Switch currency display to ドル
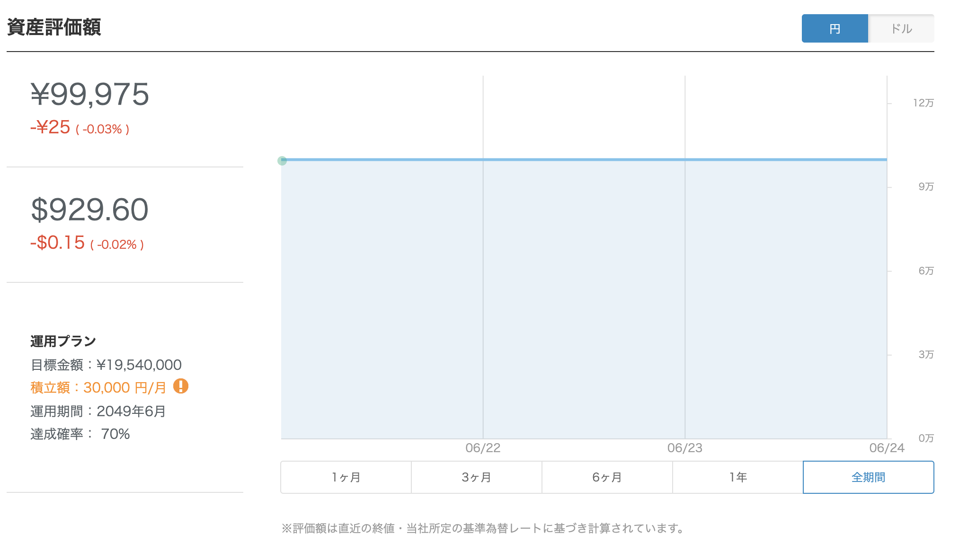The height and width of the screenshot is (560, 959). click(901, 28)
